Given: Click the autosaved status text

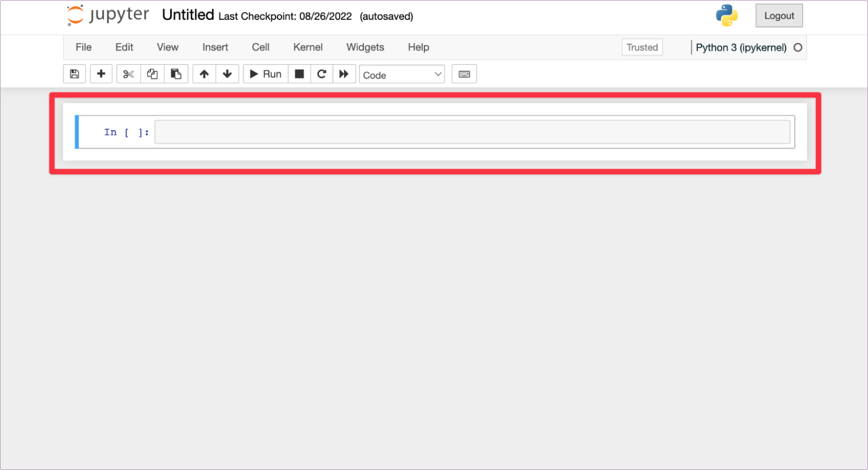Looking at the screenshot, I should (x=386, y=17).
